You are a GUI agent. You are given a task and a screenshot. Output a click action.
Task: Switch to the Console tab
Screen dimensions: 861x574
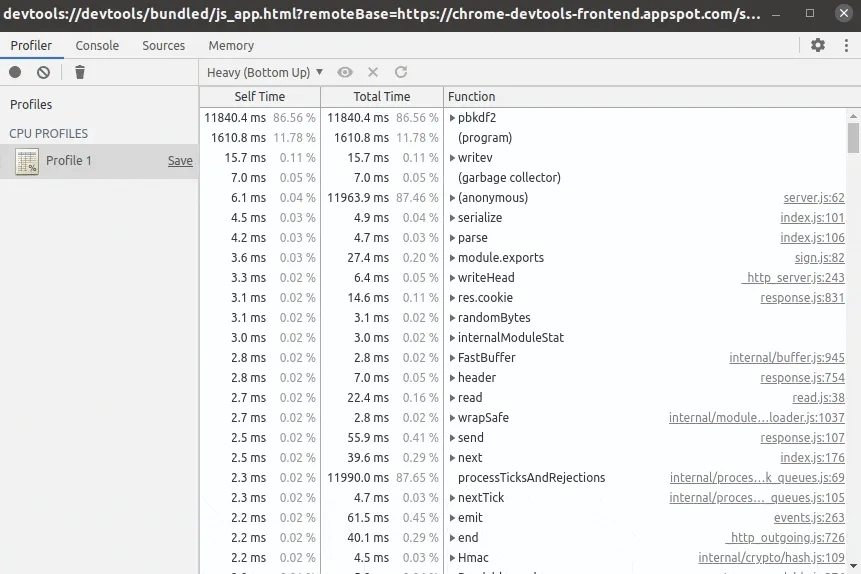tap(97, 46)
